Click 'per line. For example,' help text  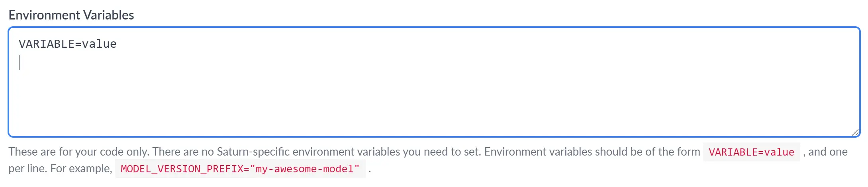pos(61,168)
